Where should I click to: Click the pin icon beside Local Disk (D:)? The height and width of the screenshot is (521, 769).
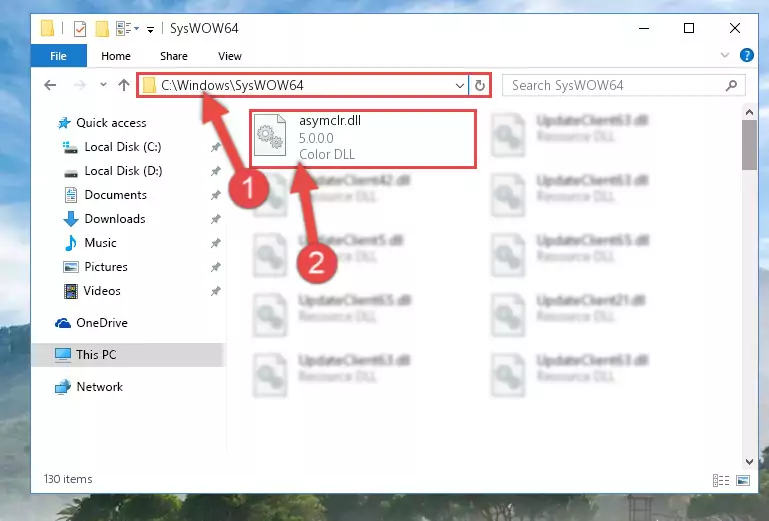pos(215,171)
